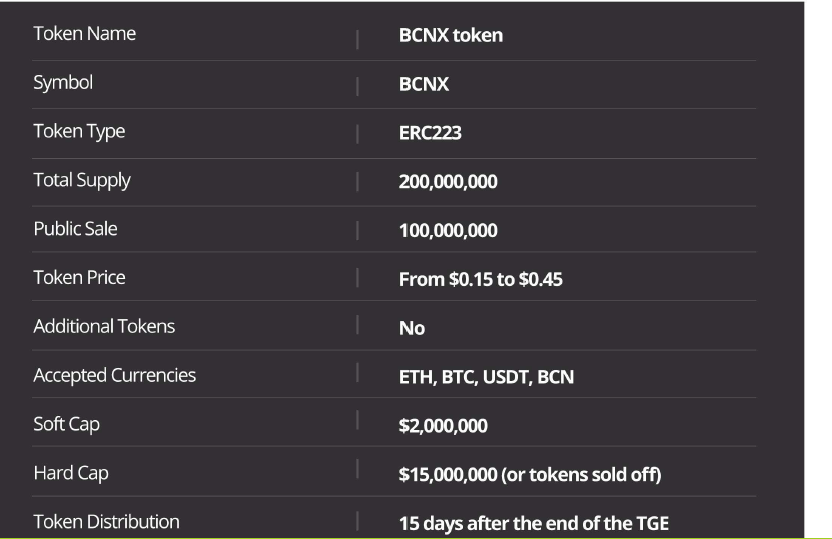Click the "$2,000,000" soft cap value

[x=443, y=427]
